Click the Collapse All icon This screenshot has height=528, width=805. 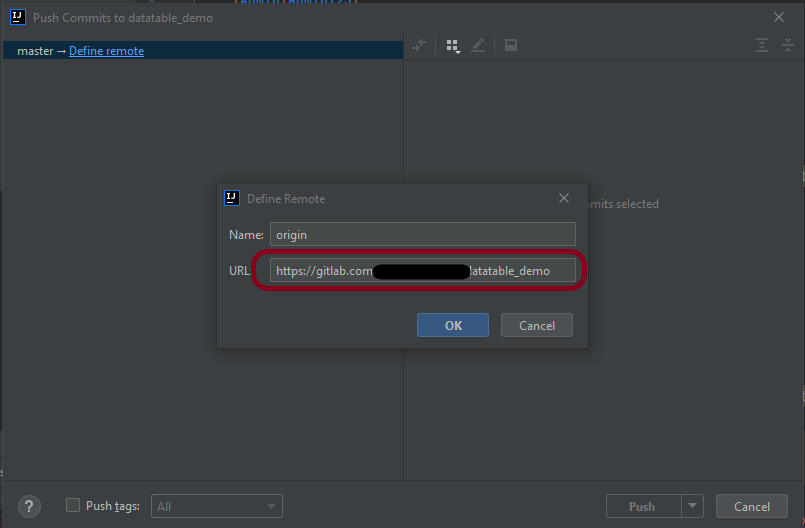(787, 45)
